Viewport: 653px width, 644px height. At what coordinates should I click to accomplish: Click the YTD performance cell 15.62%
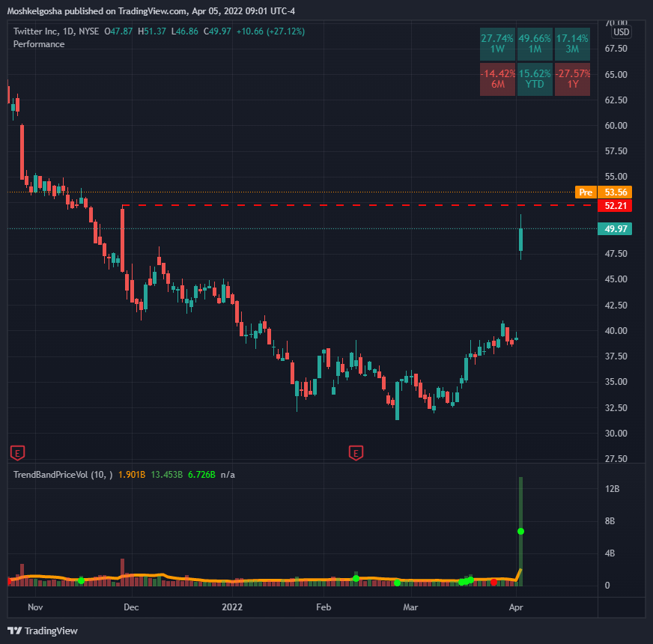[x=535, y=79]
